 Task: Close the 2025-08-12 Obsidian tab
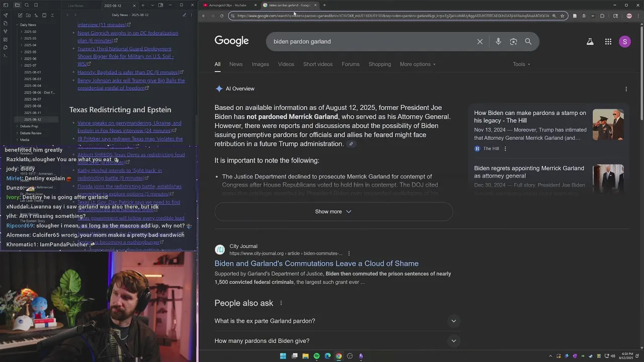[134, 5]
